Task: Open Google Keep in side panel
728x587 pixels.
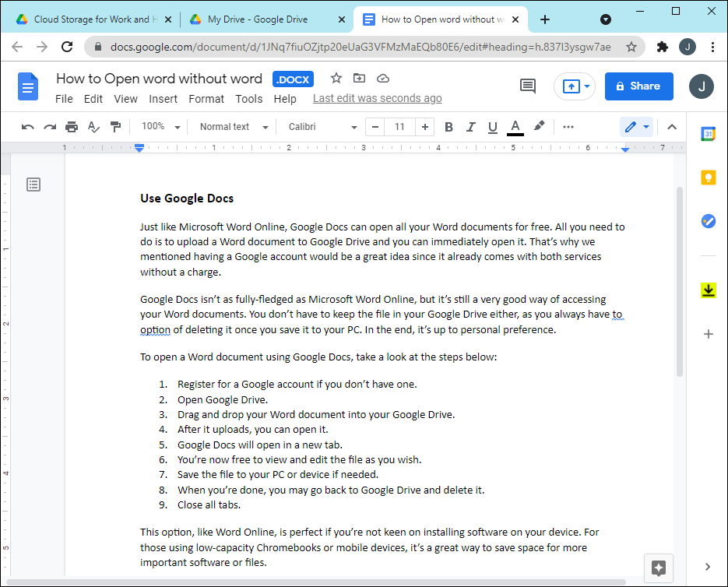Action: pyautogui.click(x=708, y=178)
